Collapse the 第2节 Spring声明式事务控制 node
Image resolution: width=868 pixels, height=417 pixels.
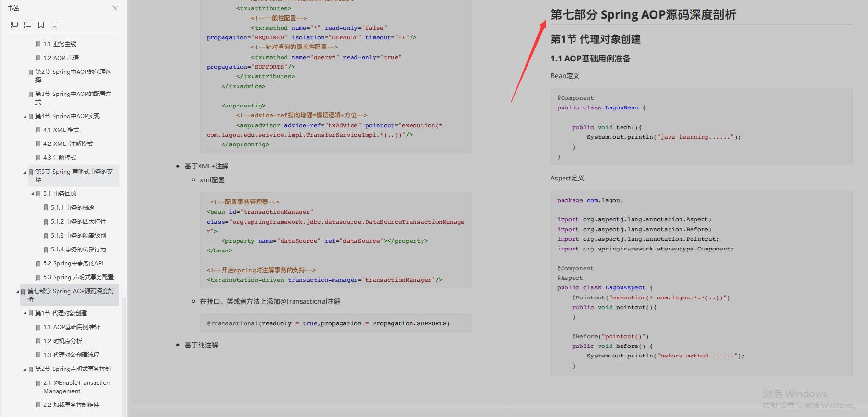(25, 369)
